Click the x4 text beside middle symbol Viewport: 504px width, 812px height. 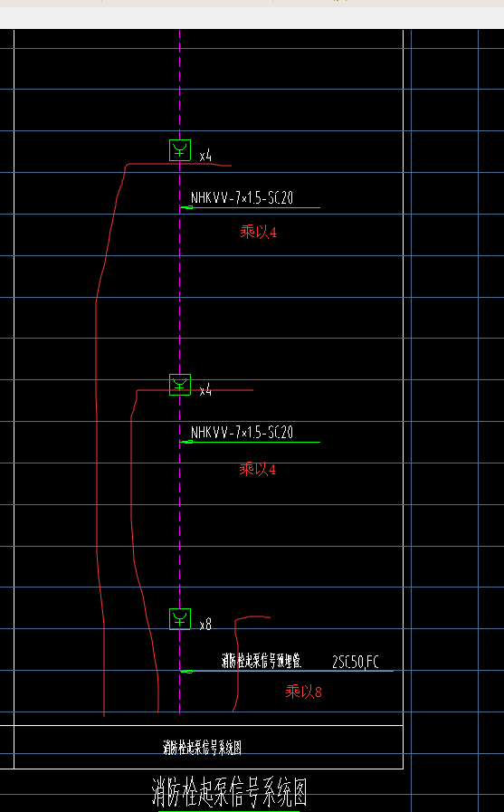pyautogui.click(x=206, y=390)
